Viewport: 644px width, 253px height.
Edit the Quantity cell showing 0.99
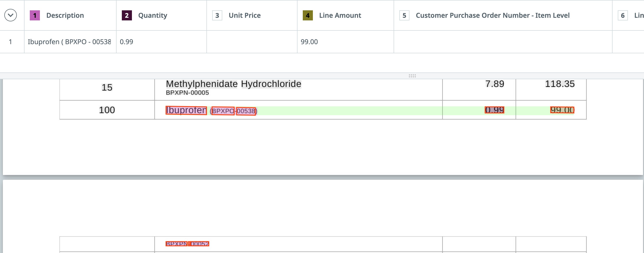pos(161,42)
